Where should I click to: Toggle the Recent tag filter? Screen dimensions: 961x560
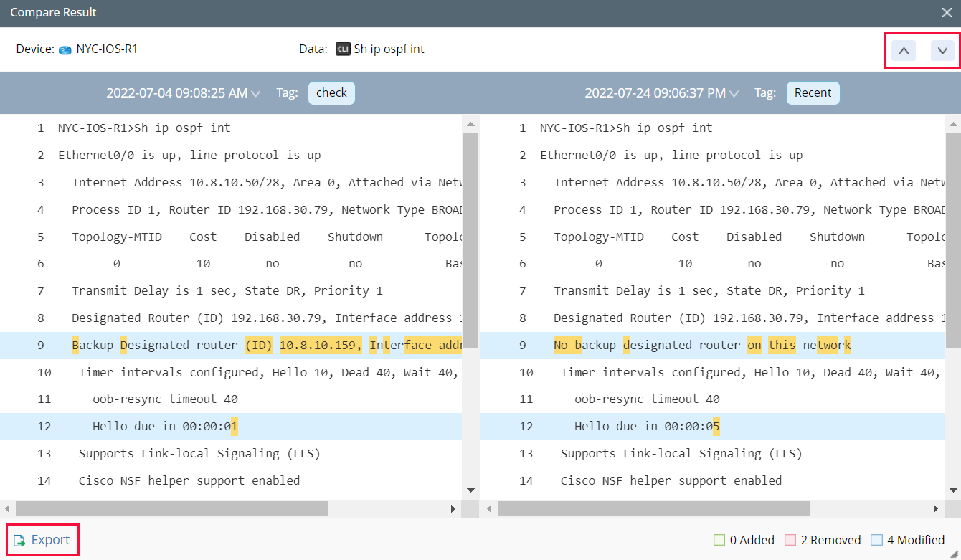(813, 92)
